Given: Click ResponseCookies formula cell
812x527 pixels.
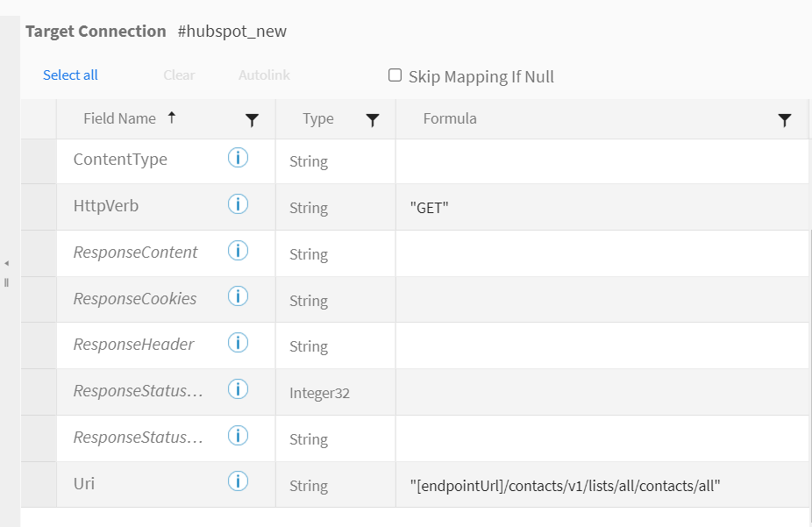Looking at the screenshot, I should pos(602,300).
